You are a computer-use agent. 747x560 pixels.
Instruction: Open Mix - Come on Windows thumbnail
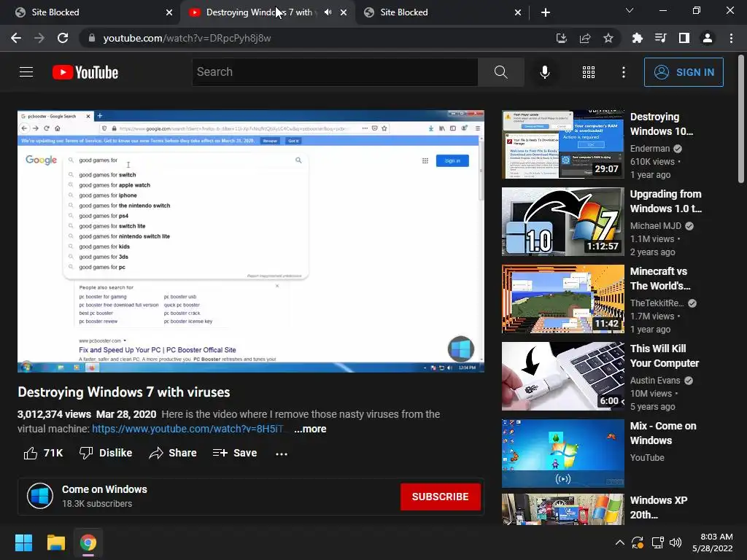coord(562,454)
